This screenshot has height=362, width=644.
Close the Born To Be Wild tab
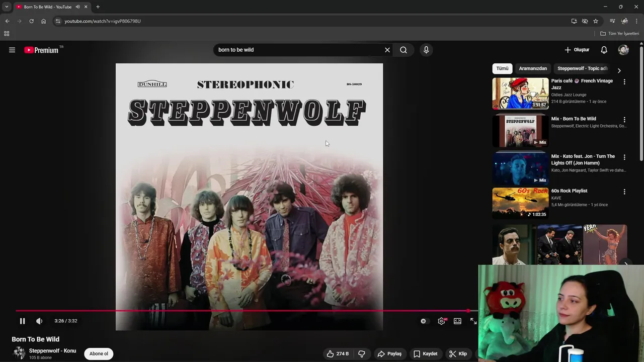(86, 7)
